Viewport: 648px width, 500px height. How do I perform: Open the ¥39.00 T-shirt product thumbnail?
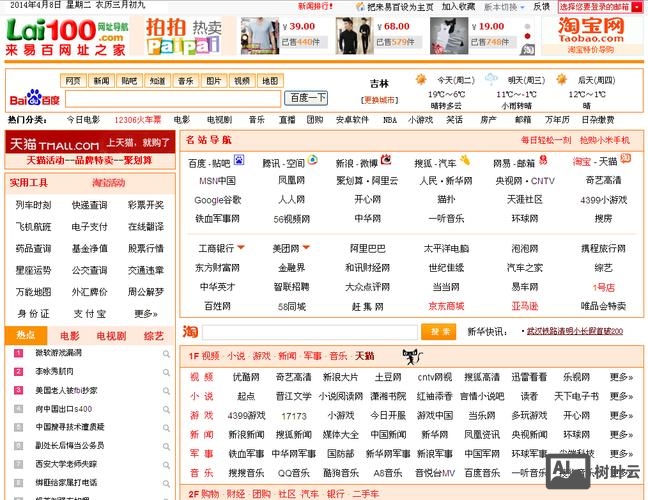[260, 36]
